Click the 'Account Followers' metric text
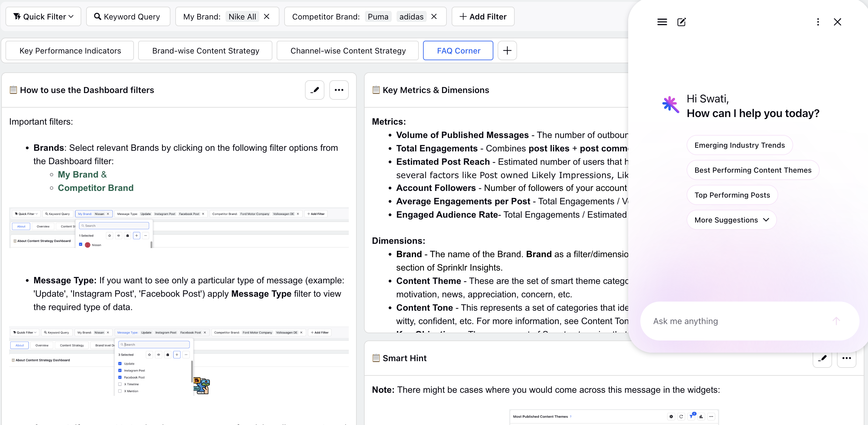868x425 pixels. point(436,188)
